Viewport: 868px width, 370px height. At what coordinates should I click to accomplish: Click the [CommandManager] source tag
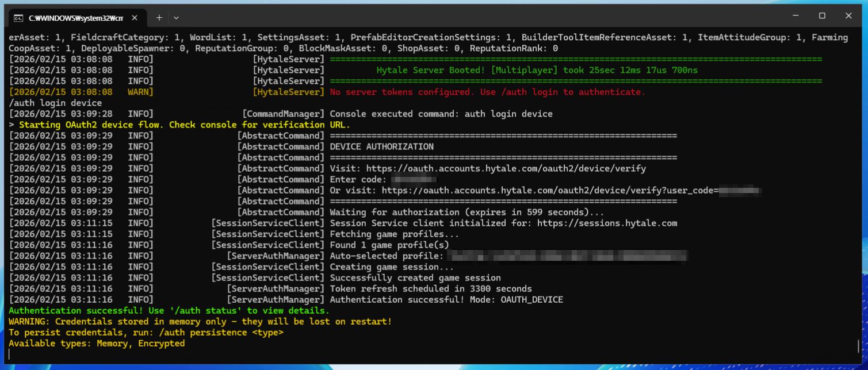point(284,114)
